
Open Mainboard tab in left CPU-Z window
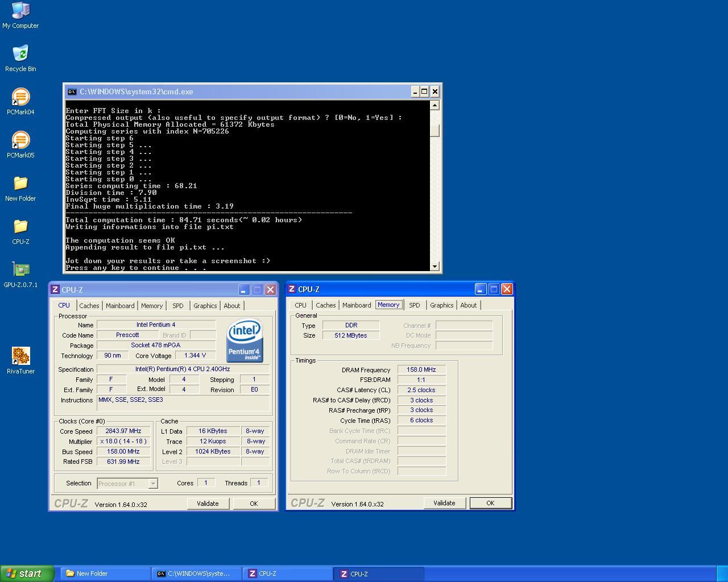click(120, 306)
